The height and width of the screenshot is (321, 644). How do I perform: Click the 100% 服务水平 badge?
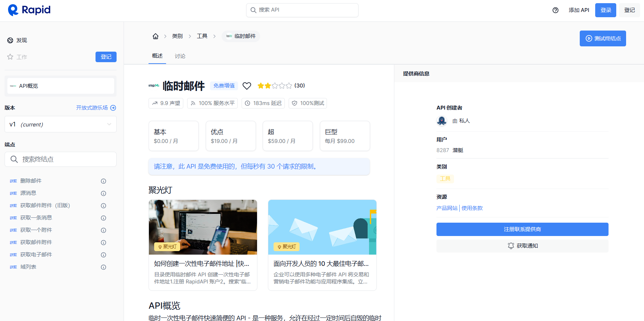(212, 103)
